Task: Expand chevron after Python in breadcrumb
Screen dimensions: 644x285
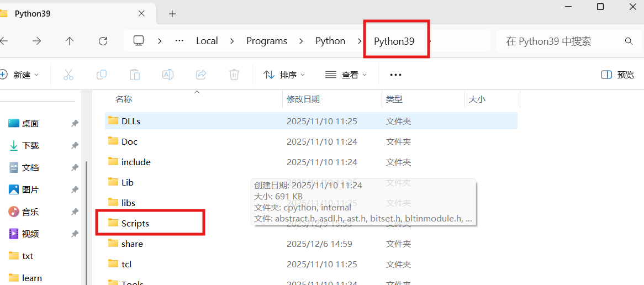Action: click(360, 41)
